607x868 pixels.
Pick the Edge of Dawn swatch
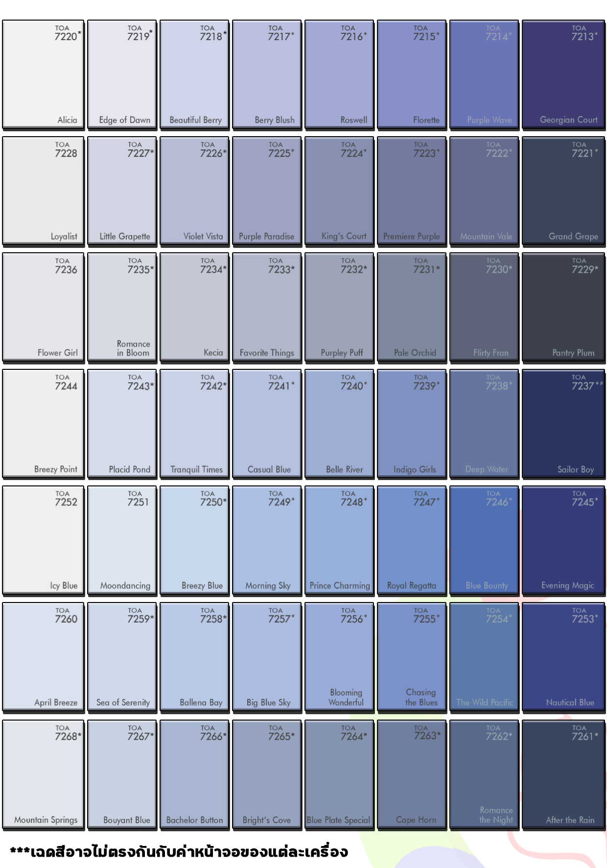pyautogui.click(x=122, y=74)
